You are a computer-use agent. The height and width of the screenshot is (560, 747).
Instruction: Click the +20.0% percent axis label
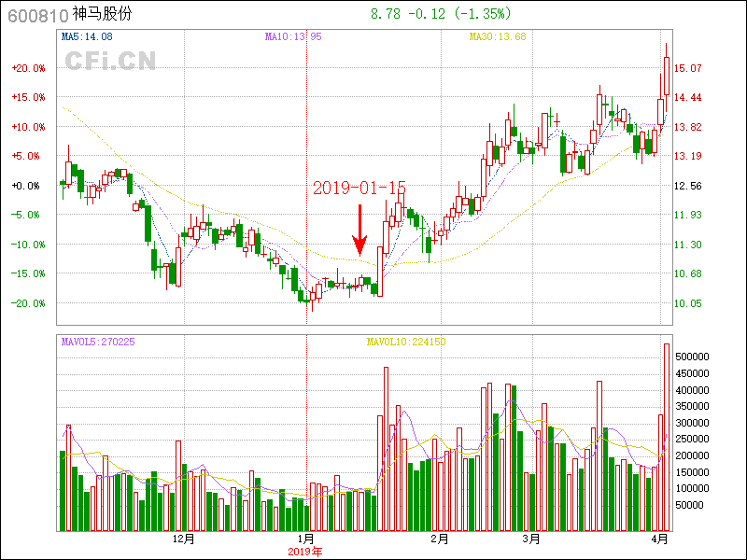[x=27, y=68]
